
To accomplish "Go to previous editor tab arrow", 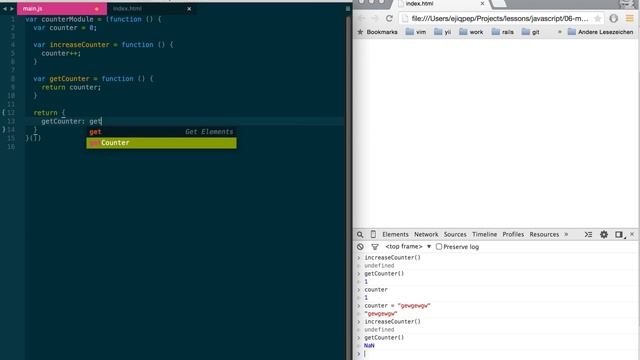I will [x=5, y=9].
